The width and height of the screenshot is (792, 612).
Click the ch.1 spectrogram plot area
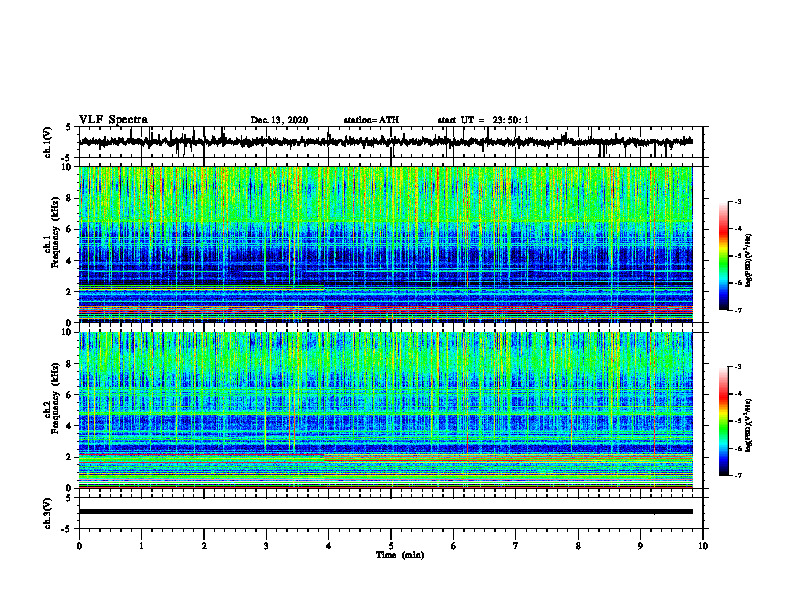(x=386, y=244)
